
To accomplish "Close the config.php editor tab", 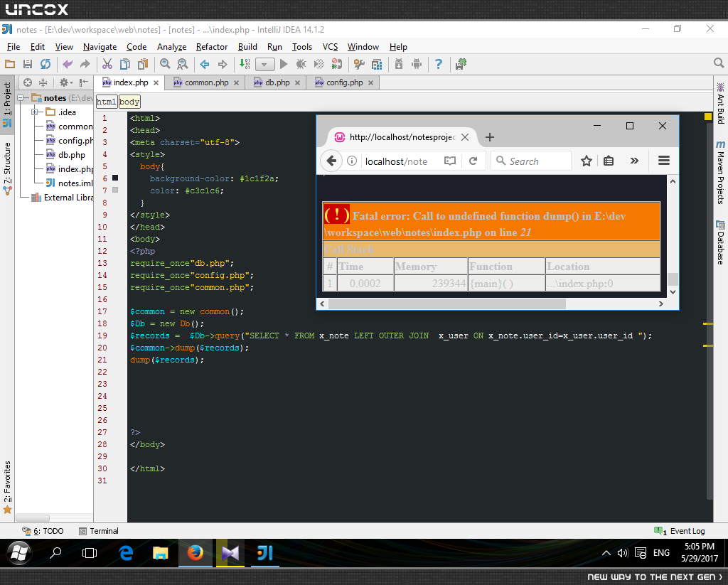I will pyautogui.click(x=370, y=82).
